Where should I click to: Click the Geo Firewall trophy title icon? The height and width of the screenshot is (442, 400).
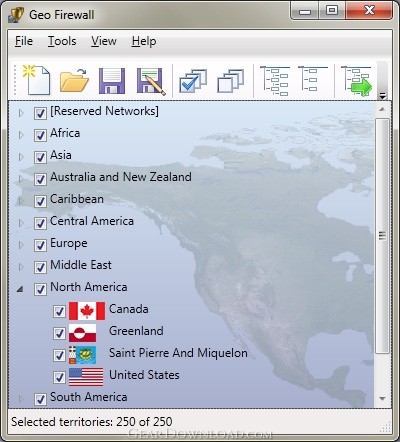[x=15, y=15]
